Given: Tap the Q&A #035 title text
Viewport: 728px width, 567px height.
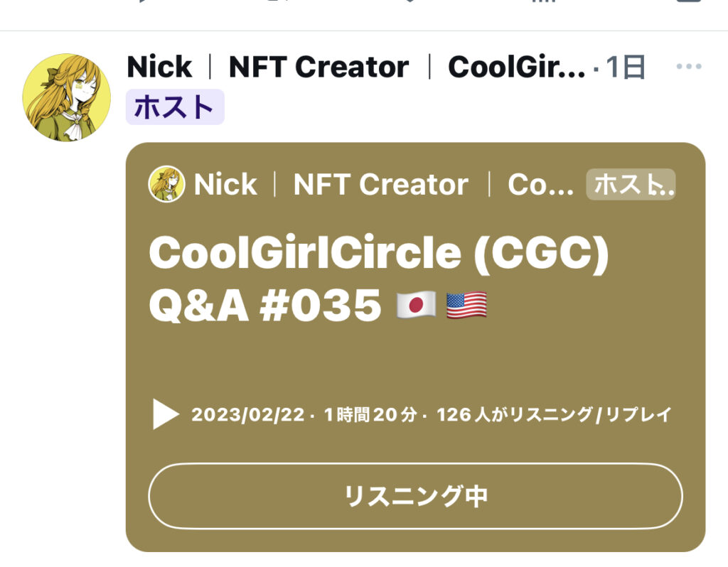Looking at the screenshot, I should 265,306.
